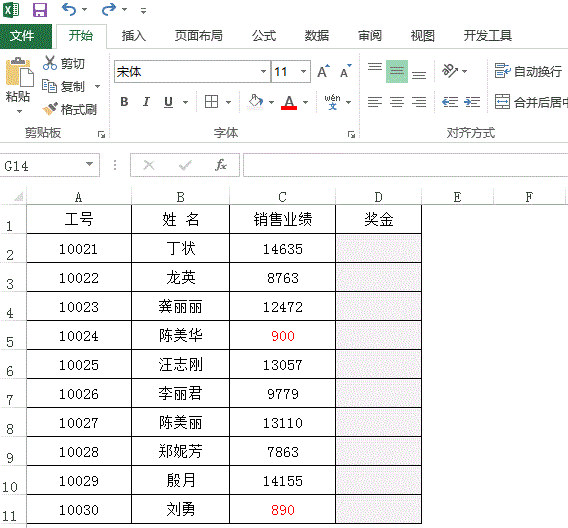Toggle top align for cells
The height and width of the screenshot is (528, 568).
375,67
